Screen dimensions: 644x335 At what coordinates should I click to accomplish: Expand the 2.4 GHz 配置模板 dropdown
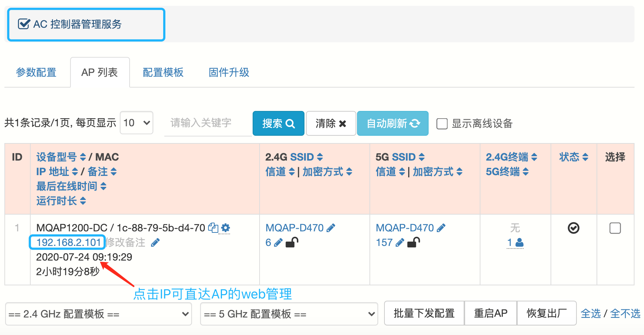coord(99,314)
